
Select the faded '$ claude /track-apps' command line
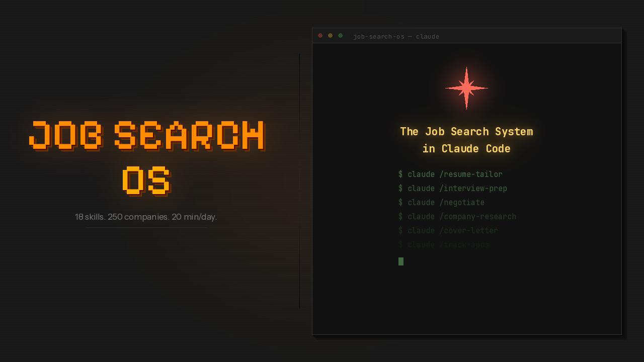tap(443, 244)
